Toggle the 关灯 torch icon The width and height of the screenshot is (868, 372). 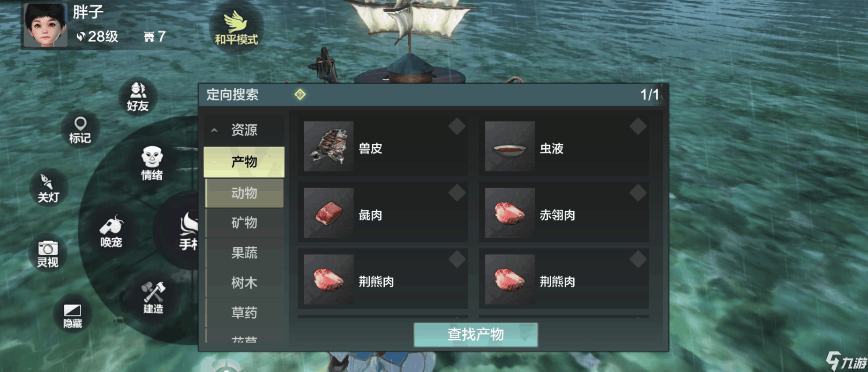[x=48, y=188]
